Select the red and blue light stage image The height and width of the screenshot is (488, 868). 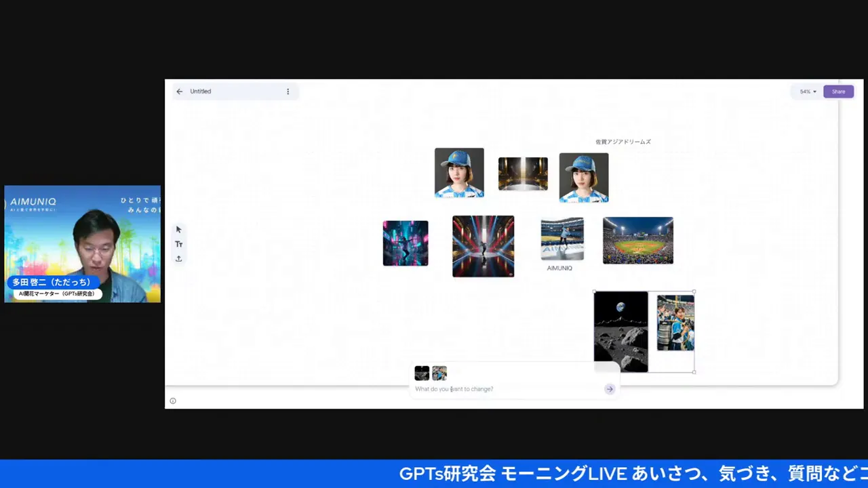(x=483, y=246)
